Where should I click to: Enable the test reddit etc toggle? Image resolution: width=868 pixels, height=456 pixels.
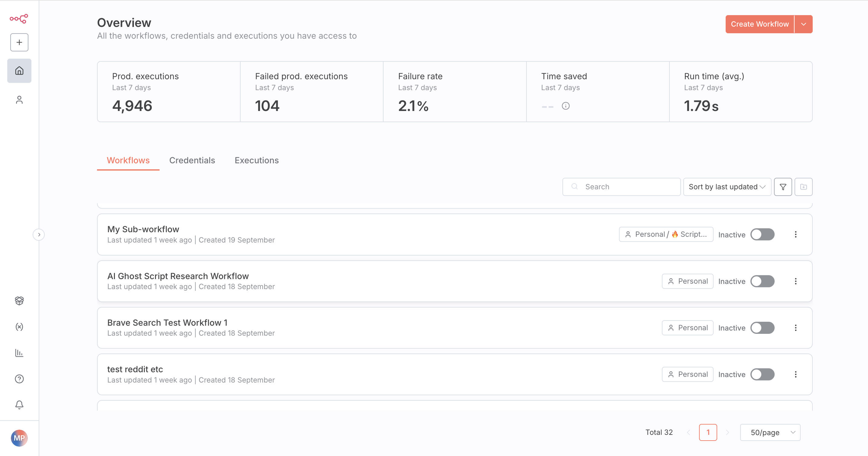pyautogui.click(x=762, y=374)
